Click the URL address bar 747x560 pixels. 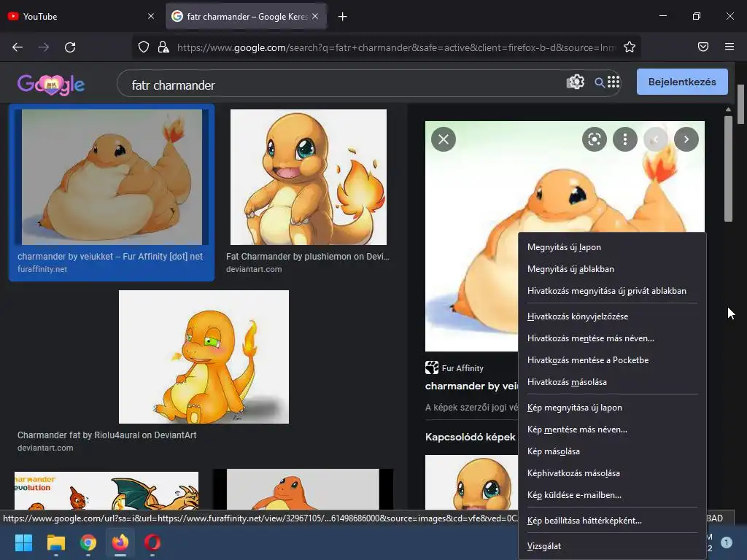pyautogui.click(x=395, y=47)
